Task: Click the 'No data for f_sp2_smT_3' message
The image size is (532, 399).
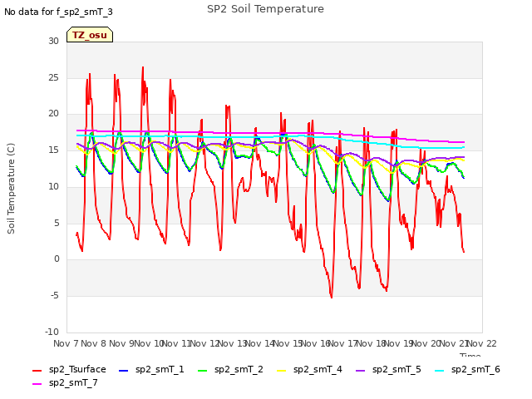Action: [x=58, y=12]
